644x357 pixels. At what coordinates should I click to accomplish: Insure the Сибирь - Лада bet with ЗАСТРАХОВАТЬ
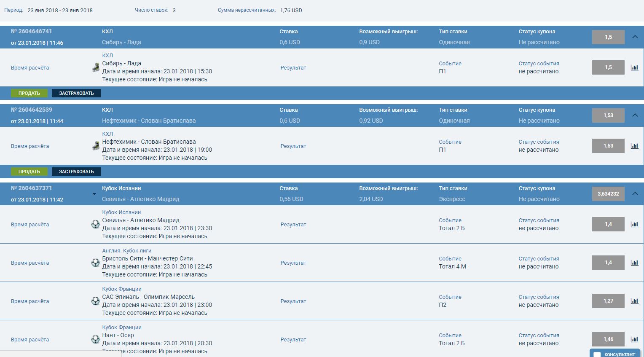coord(76,93)
